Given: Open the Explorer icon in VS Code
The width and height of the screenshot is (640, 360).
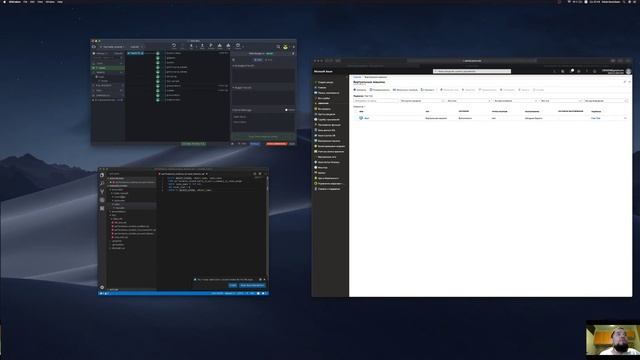Looking at the screenshot, I should pos(102,175).
